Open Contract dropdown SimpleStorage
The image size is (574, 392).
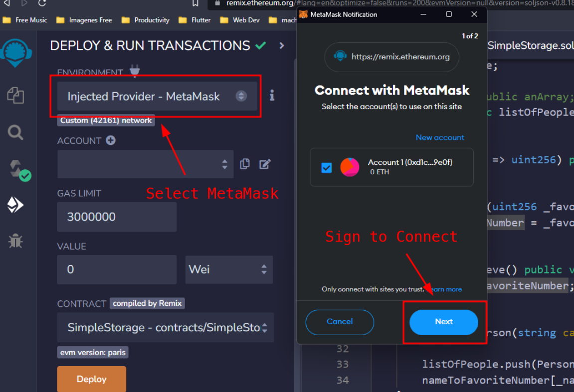click(165, 327)
